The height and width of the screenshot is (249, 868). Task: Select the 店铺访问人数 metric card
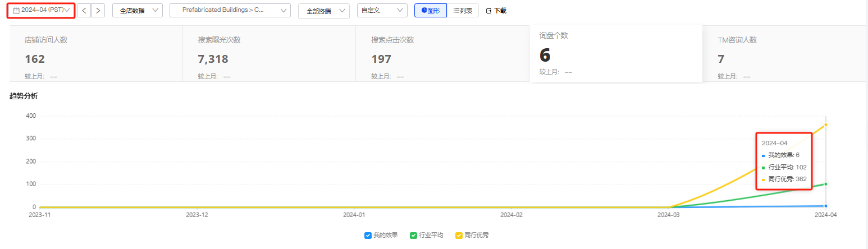click(x=95, y=53)
